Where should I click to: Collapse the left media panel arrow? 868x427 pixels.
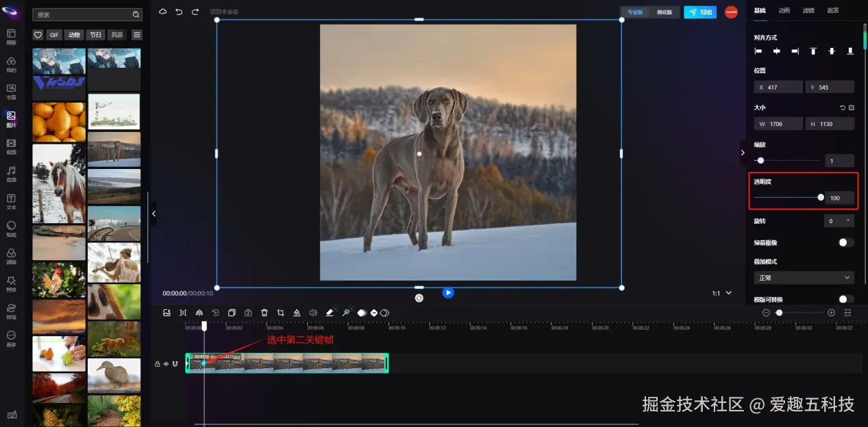(153, 213)
